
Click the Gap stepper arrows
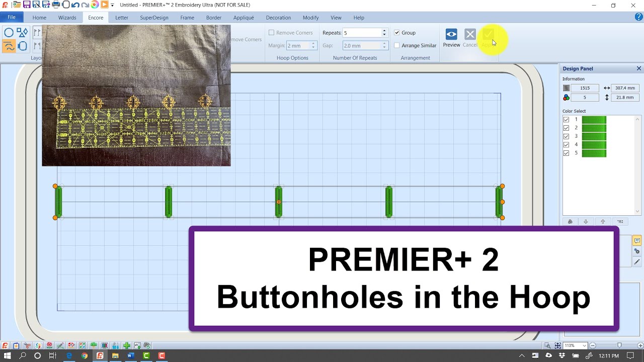tap(384, 46)
